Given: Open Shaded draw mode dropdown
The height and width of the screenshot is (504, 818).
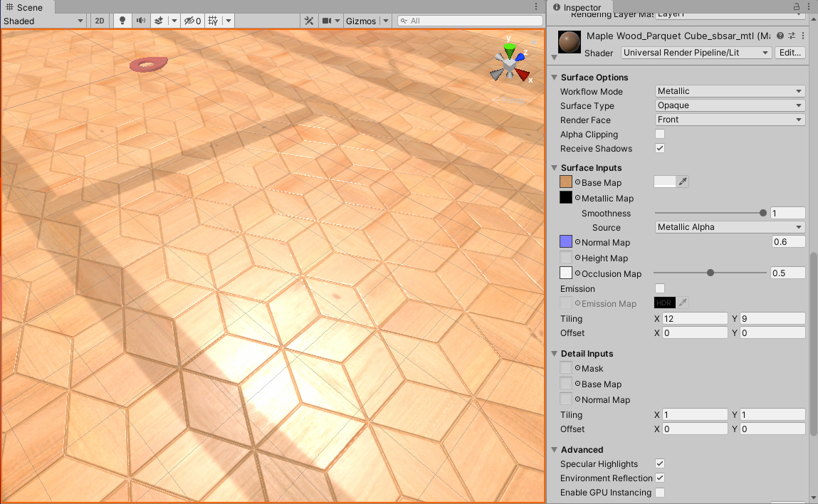Looking at the screenshot, I should [43, 21].
